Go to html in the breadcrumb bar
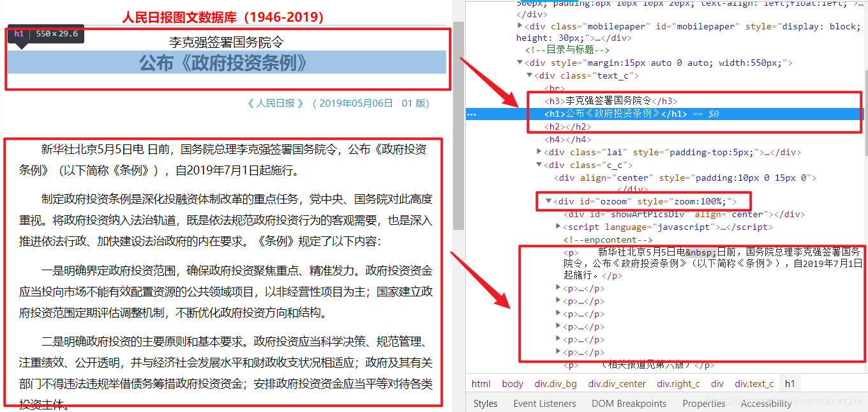 pos(481,384)
